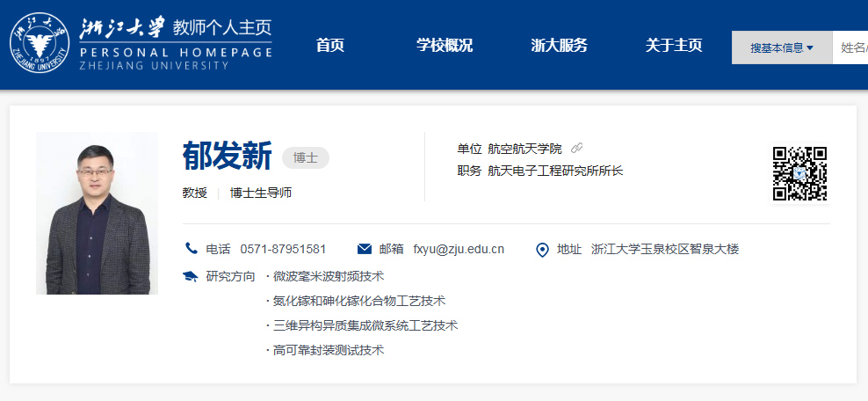Open the 关于主页 menu item

point(674,46)
